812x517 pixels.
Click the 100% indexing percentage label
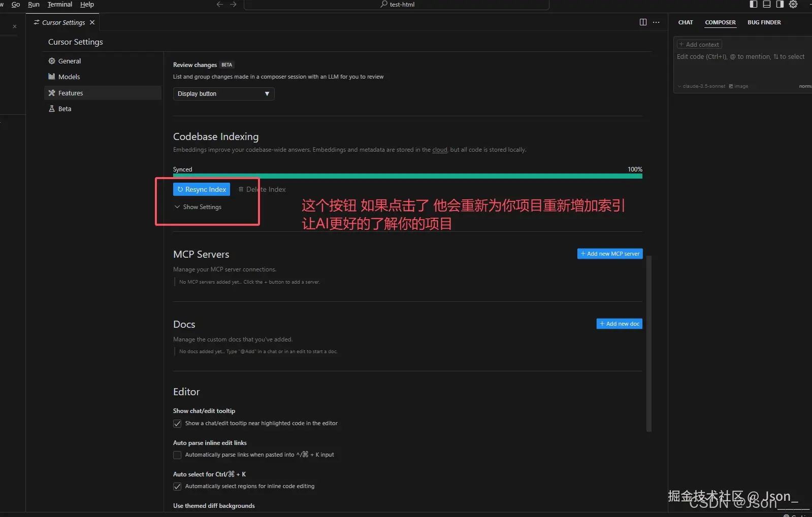point(635,169)
